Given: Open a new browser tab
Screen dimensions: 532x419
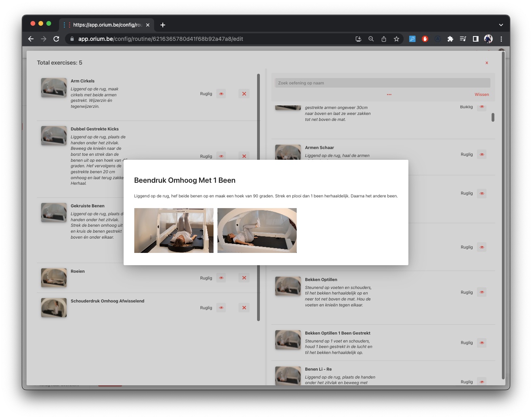Looking at the screenshot, I should (162, 25).
